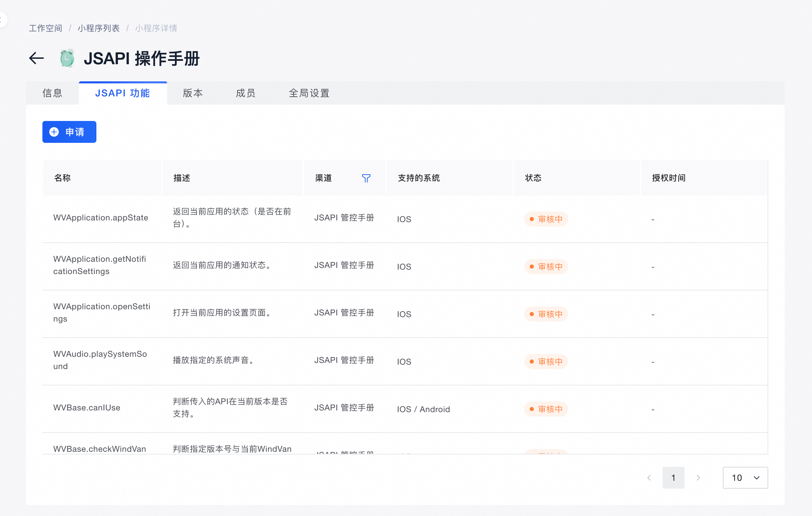812x516 pixels.
Task: Go to the next page arrow
Action: tap(698, 478)
